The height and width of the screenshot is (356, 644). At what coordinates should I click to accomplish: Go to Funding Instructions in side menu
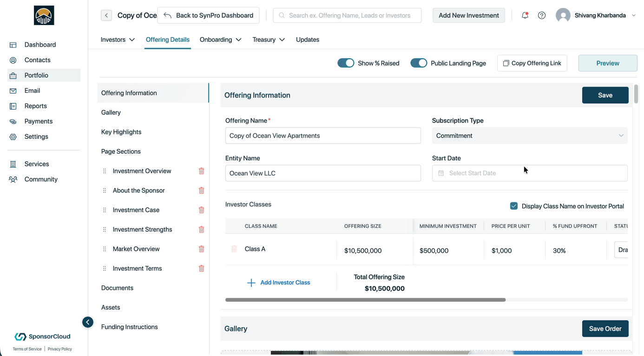pos(130,327)
